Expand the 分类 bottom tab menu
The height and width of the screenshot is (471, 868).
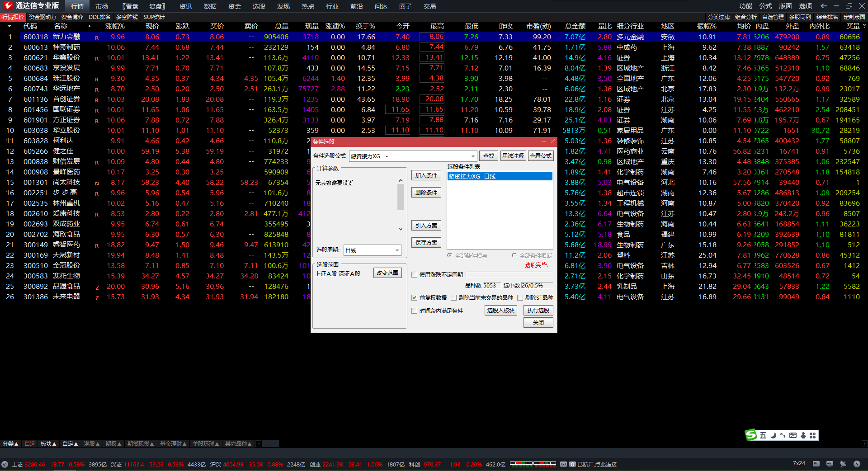(10, 444)
